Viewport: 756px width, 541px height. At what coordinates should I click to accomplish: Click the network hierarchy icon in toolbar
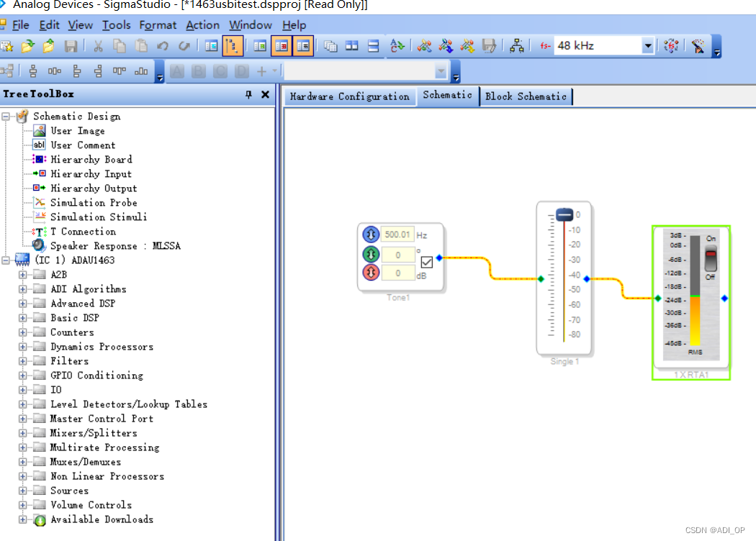[517, 46]
